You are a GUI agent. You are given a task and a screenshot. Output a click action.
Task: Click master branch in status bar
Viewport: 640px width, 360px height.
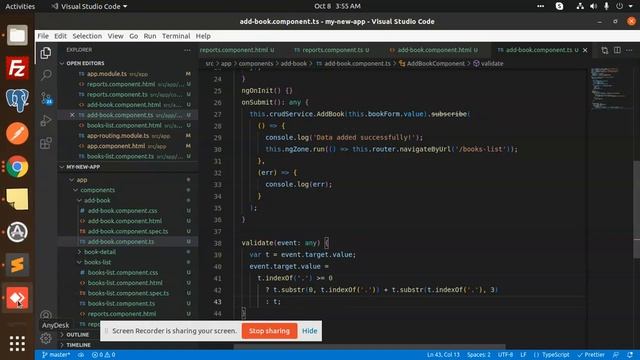click(56, 355)
